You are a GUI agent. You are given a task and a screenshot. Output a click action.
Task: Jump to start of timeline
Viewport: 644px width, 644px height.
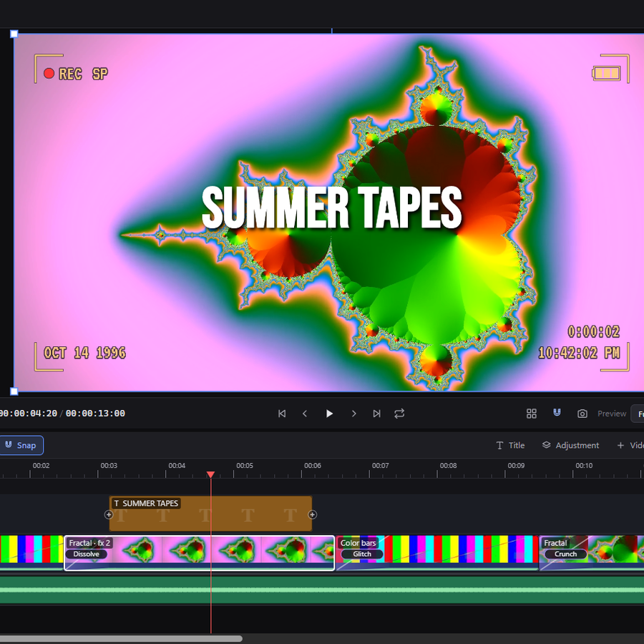pos(282,414)
